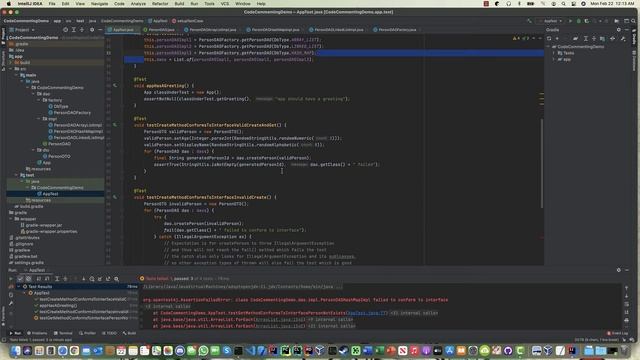Run with coverage icon in top toolbar
Image resolution: width=640 pixels, height=360 pixels.
(x=587, y=21)
